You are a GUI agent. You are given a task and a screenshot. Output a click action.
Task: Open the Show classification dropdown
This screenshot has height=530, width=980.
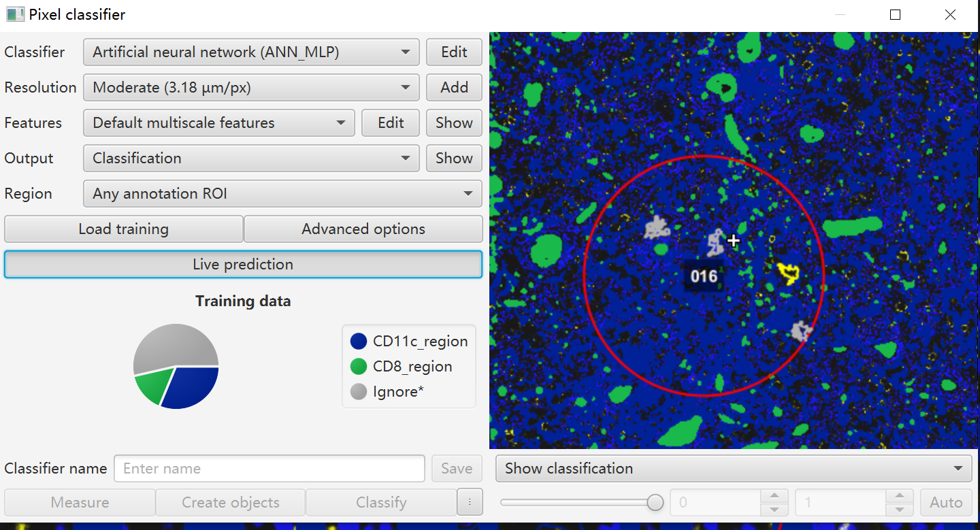point(734,469)
